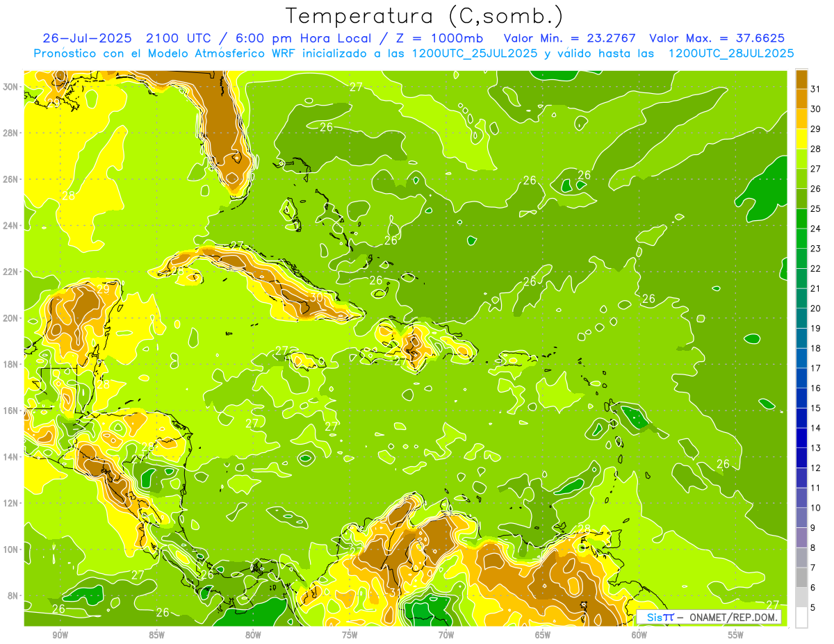Click the 65W longitude axis label
The image size is (834, 644).
pyautogui.click(x=543, y=635)
